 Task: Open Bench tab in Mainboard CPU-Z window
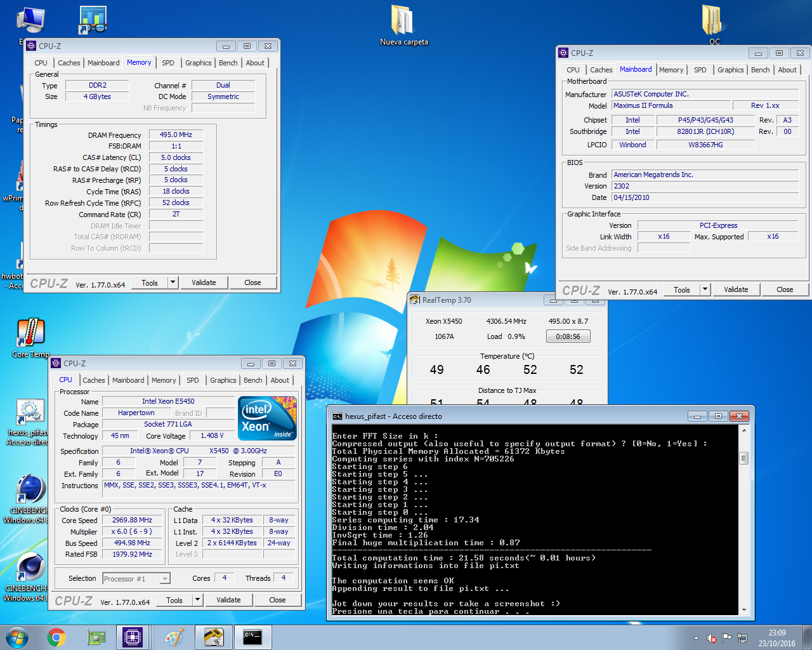pyautogui.click(x=760, y=70)
